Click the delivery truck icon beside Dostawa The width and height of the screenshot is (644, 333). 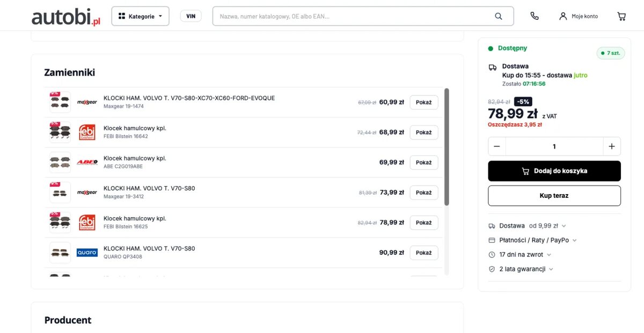click(x=492, y=67)
